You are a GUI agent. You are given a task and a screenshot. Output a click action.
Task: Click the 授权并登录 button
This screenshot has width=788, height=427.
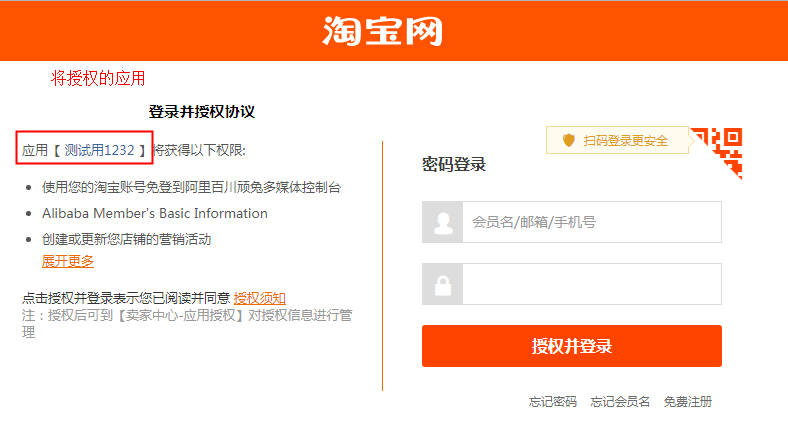572,346
